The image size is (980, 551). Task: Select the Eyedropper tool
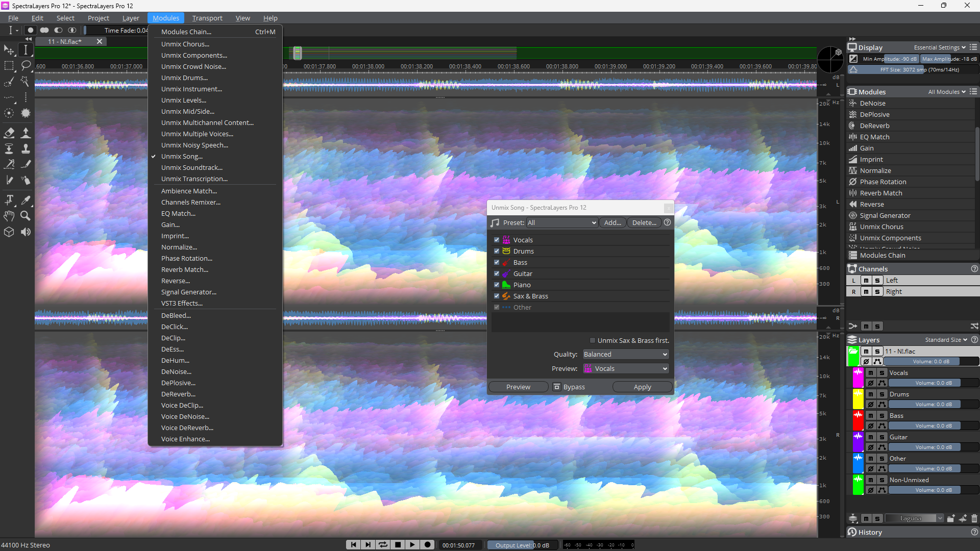point(26,200)
